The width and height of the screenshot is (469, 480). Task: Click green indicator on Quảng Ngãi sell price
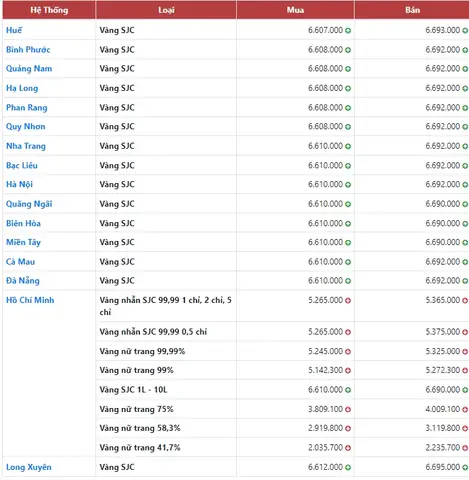pos(465,204)
